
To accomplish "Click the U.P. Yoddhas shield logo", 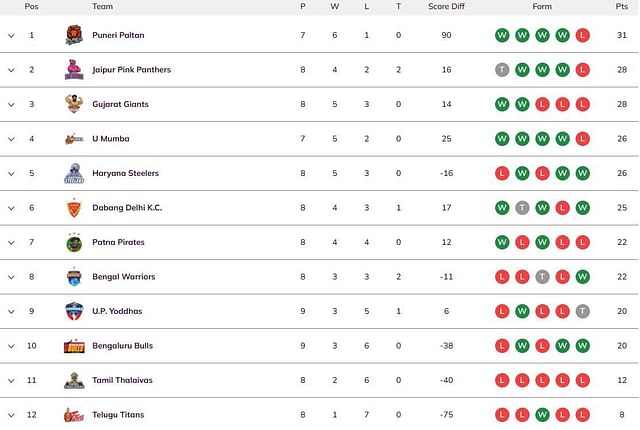I will (74, 311).
